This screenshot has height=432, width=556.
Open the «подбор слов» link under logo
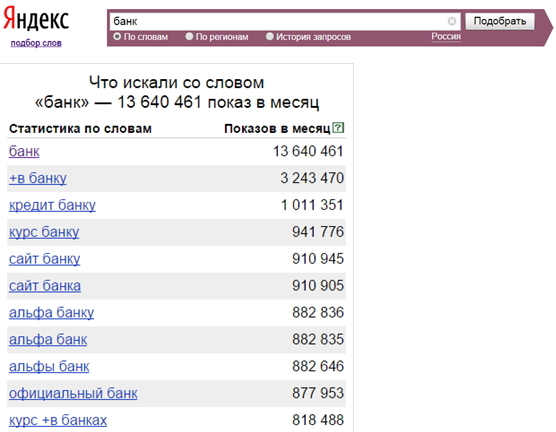pos(36,43)
